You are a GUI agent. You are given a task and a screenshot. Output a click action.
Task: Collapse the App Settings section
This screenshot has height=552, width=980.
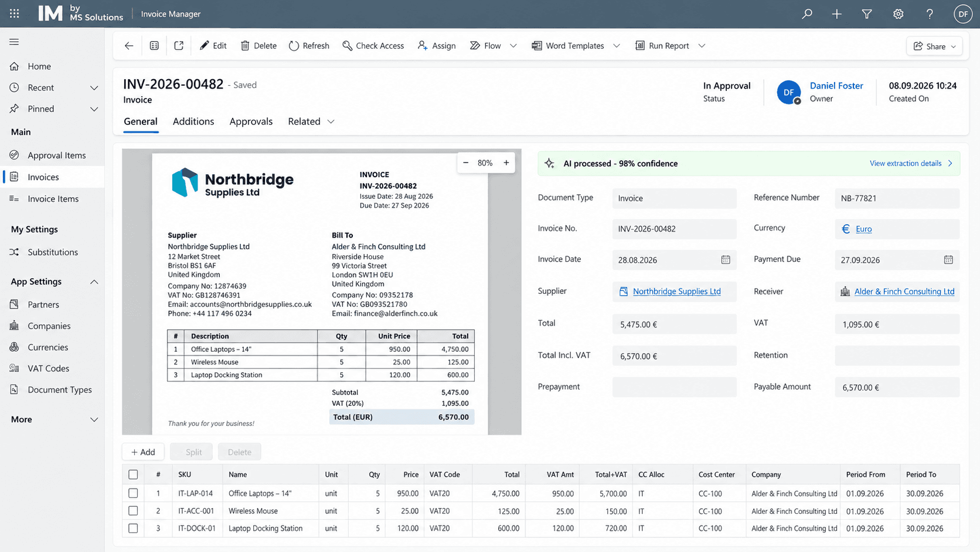(94, 282)
